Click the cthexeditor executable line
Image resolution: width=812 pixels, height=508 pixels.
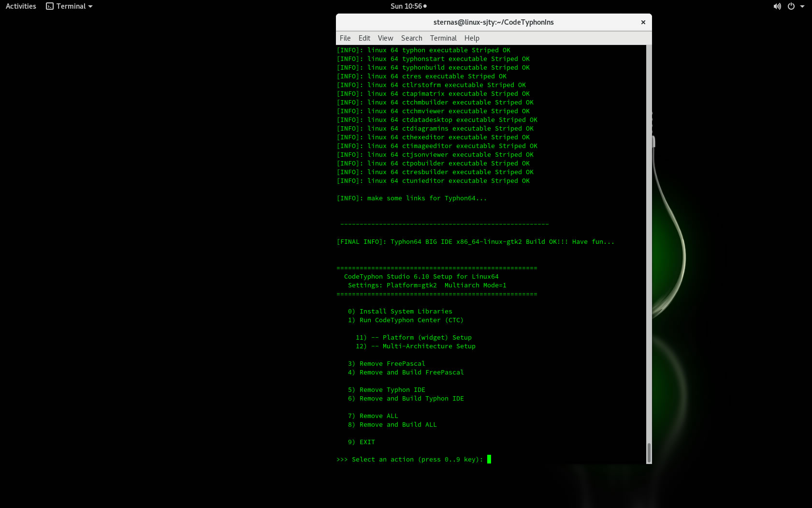pyautogui.click(x=433, y=137)
